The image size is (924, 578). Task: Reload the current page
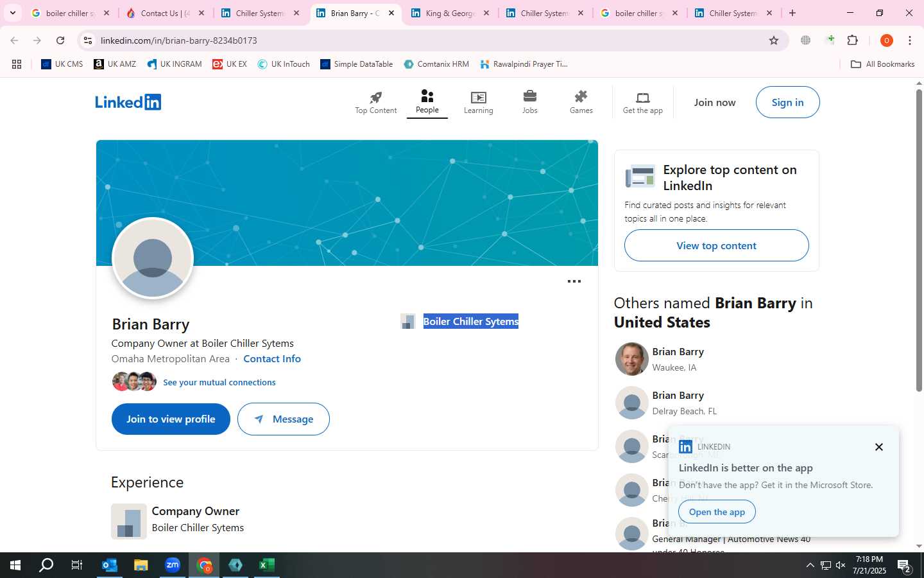[60, 40]
